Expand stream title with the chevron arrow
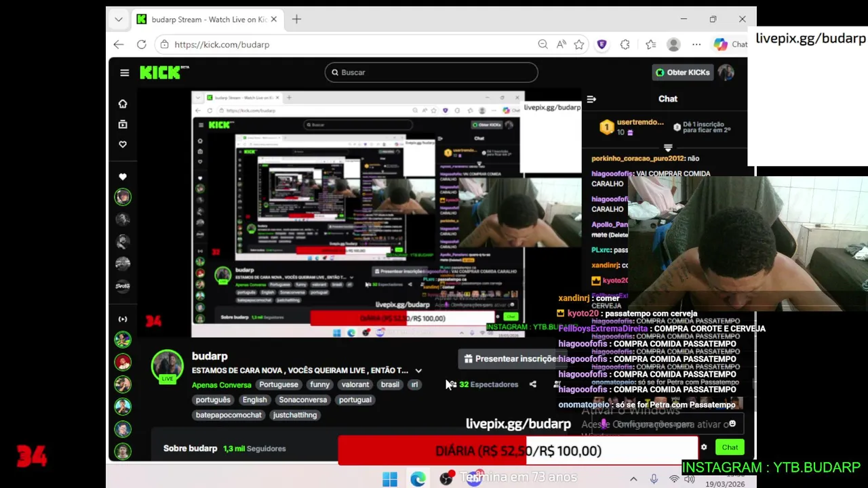This screenshot has width=868, height=488. (418, 371)
